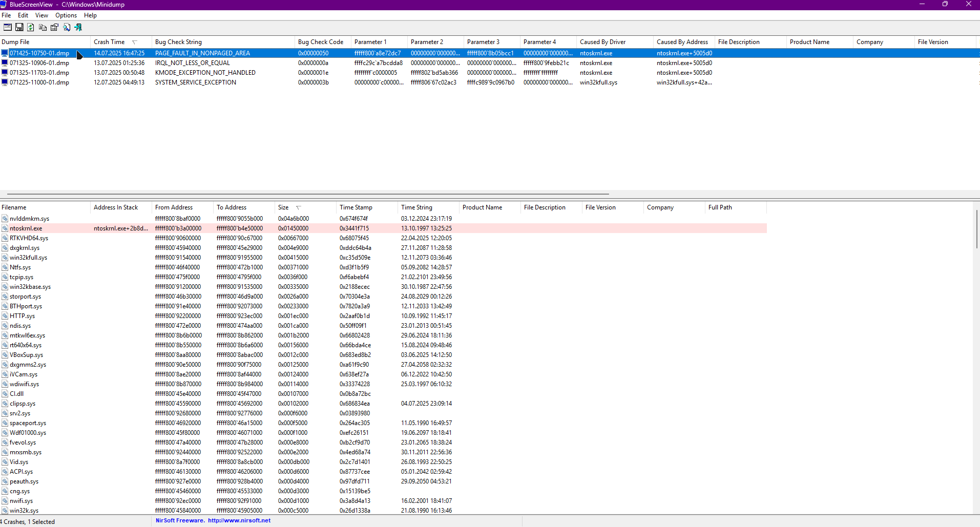Select the wdiwifi.sys driver row
Image resolution: width=980 pixels, height=527 pixels.
(383, 384)
